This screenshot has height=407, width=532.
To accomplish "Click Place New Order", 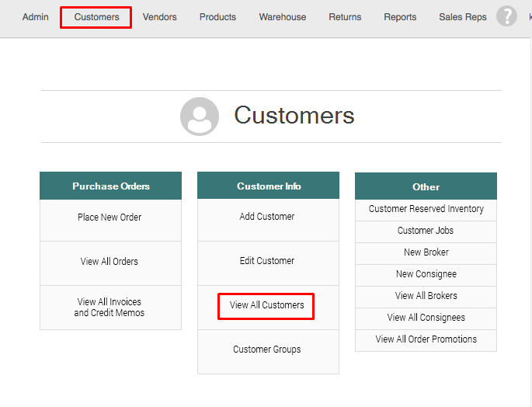I will point(110,217).
